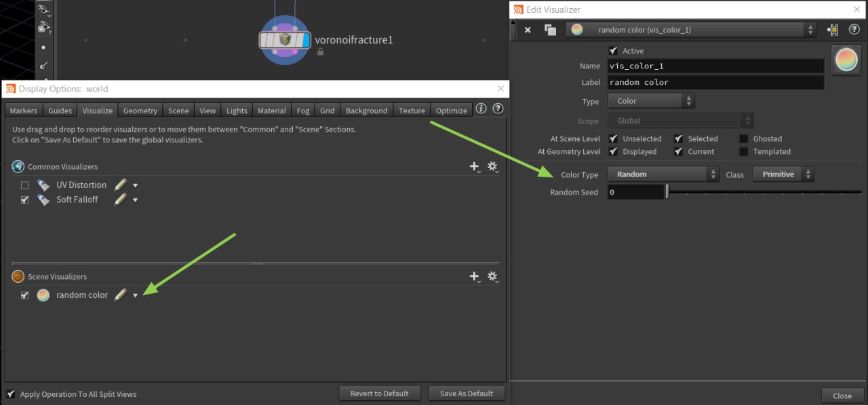Image resolution: width=868 pixels, height=405 pixels.
Task: Expand random color dropdown arrow
Action: click(x=135, y=296)
